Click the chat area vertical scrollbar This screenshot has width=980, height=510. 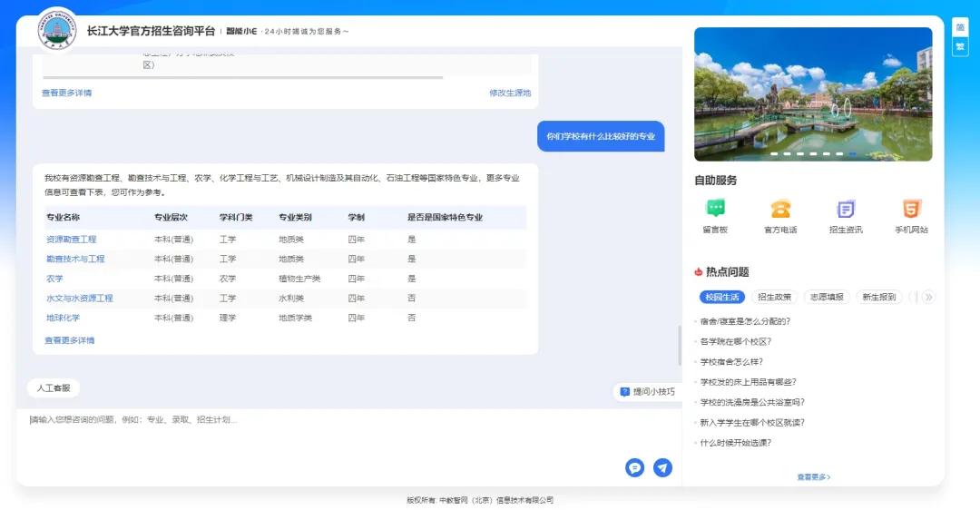680,346
